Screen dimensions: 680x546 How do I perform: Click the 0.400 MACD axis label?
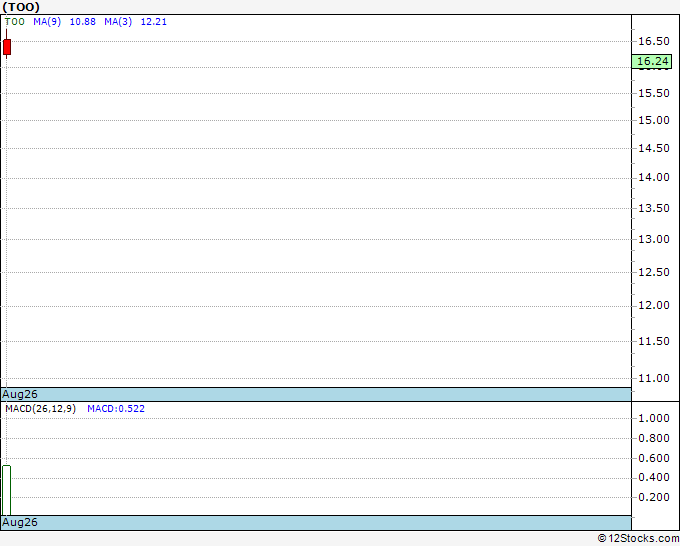coord(654,477)
